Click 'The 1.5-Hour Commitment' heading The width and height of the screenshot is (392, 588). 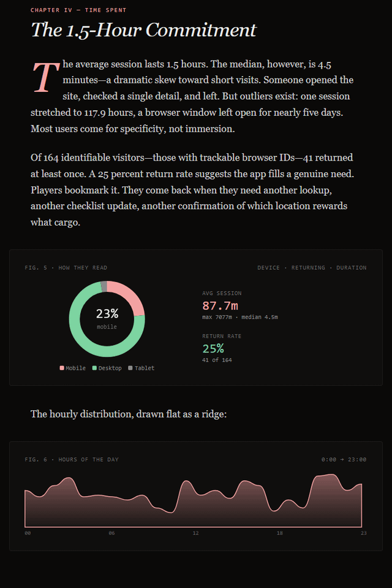click(143, 29)
